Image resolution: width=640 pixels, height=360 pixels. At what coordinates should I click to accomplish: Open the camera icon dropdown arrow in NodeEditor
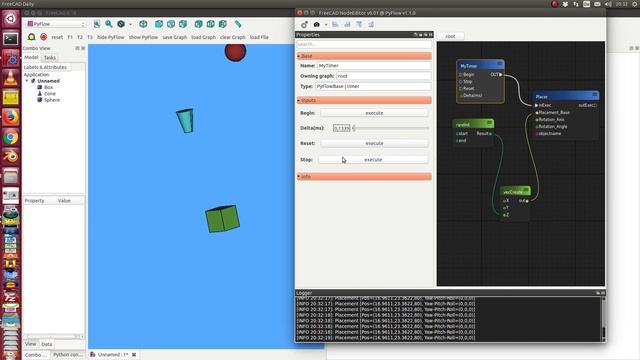pyautogui.click(x=326, y=25)
